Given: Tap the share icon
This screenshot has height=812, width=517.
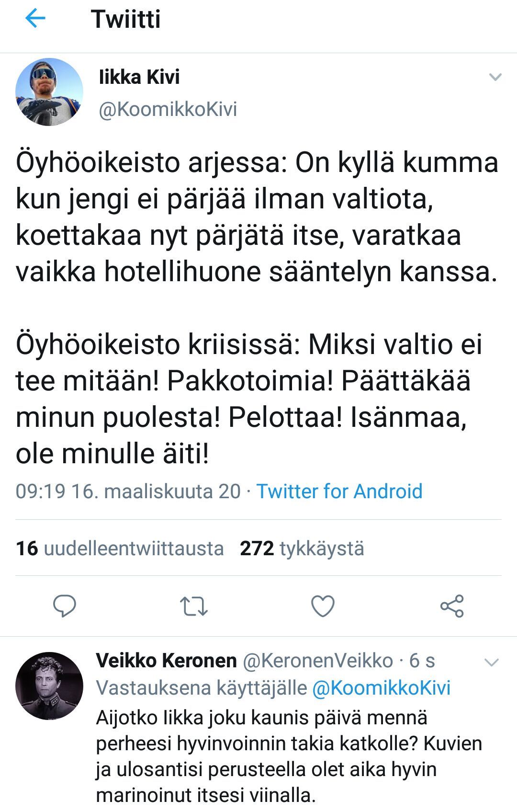Looking at the screenshot, I should pos(452,606).
